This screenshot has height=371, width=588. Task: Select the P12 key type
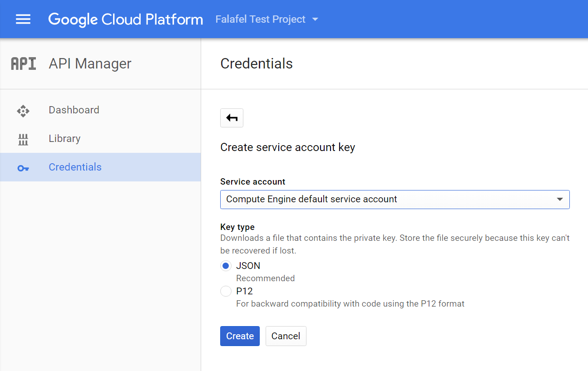point(226,291)
